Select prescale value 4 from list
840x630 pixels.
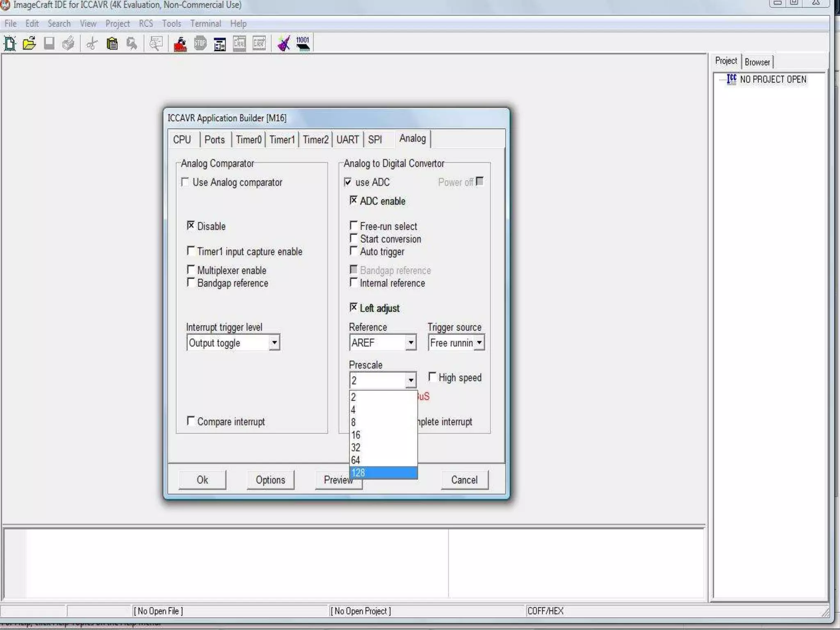(383, 410)
